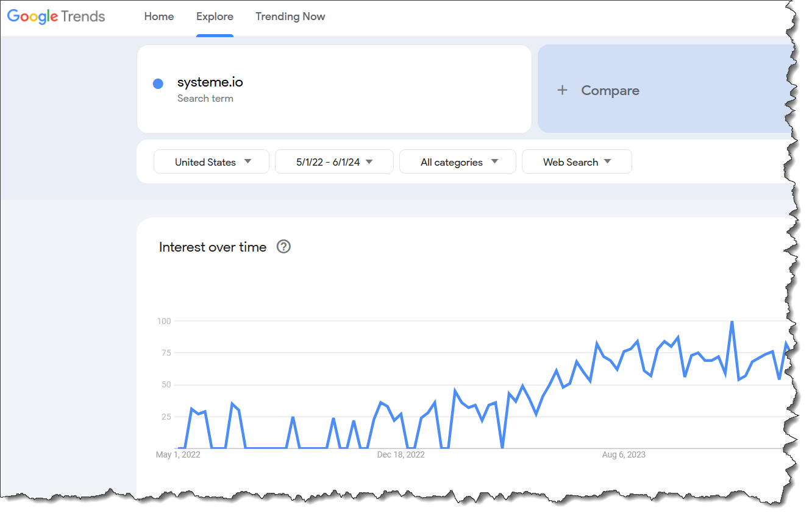Click the arrow icon beside Web Search

pyautogui.click(x=607, y=161)
